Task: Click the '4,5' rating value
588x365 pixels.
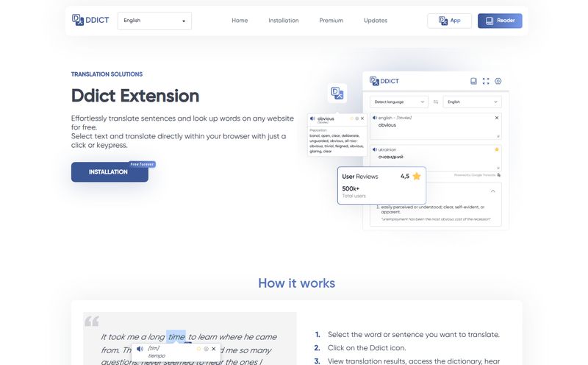Action: [x=405, y=176]
